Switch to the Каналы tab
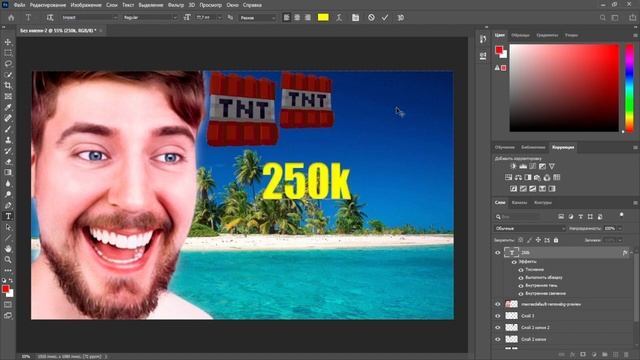This screenshot has height=360, width=640. click(x=519, y=202)
